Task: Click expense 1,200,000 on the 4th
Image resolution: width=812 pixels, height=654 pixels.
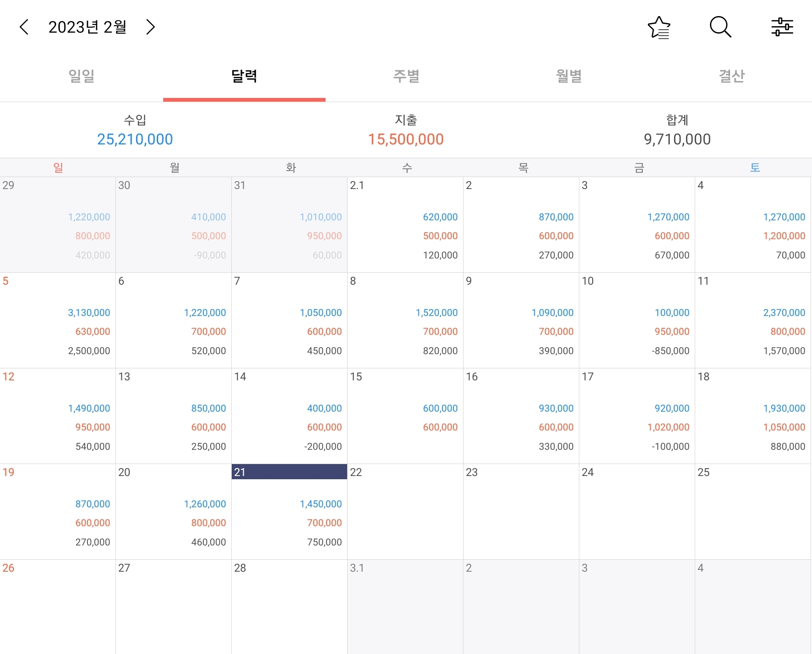Action: tap(784, 236)
